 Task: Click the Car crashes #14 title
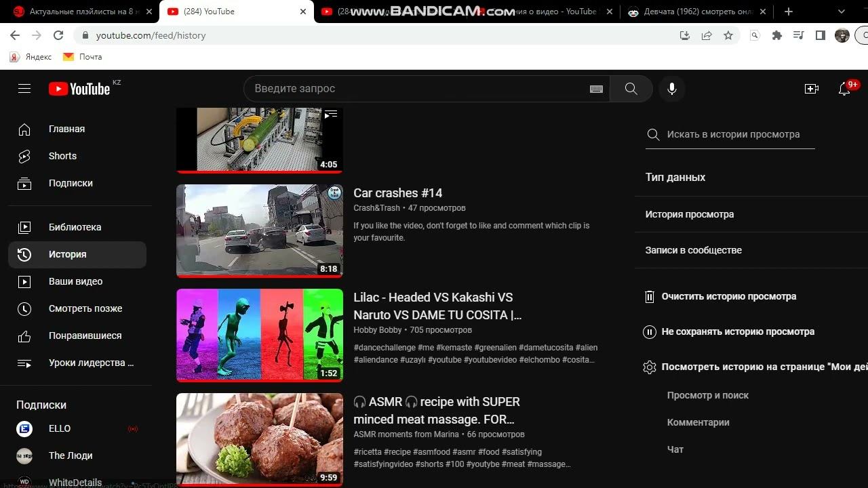coord(398,193)
